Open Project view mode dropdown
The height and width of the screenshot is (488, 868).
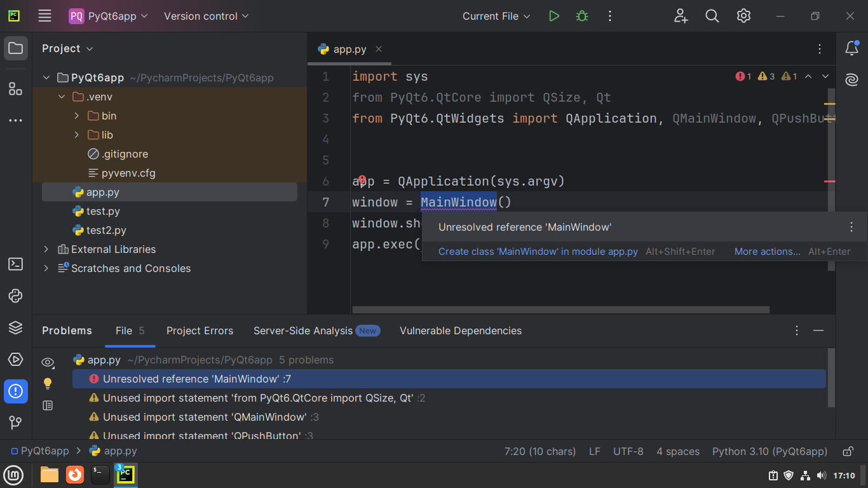(x=67, y=48)
